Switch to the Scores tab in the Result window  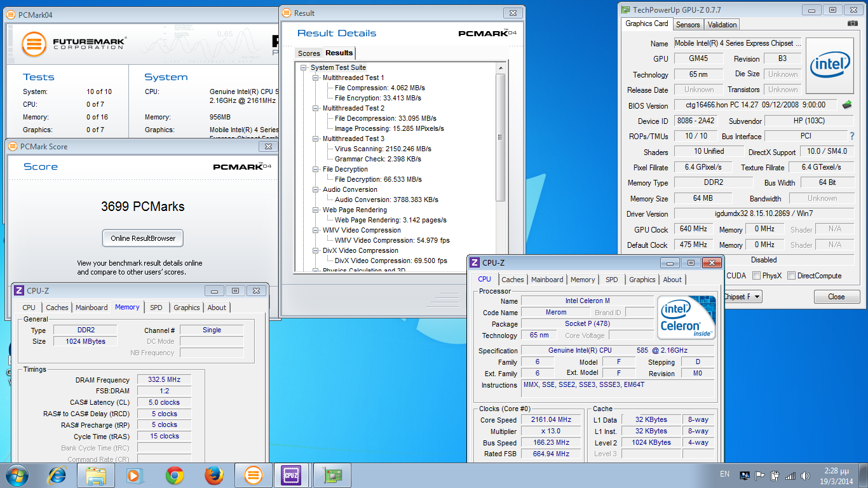[x=309, y=53]
